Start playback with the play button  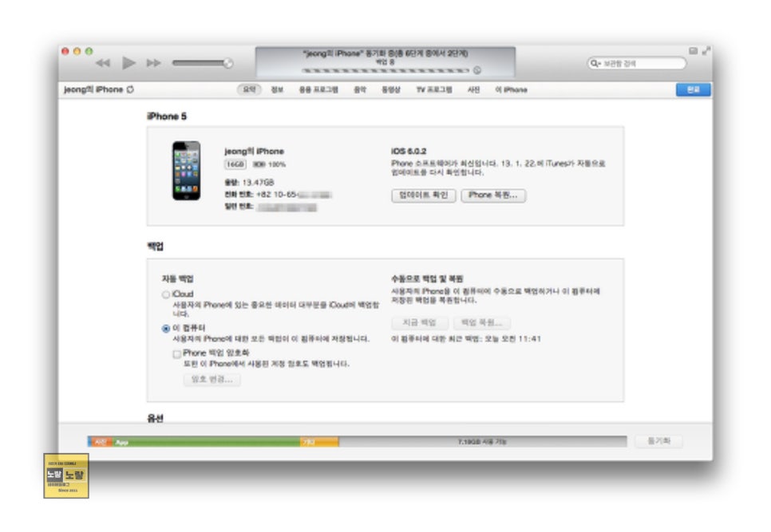(x=128, y=62)
